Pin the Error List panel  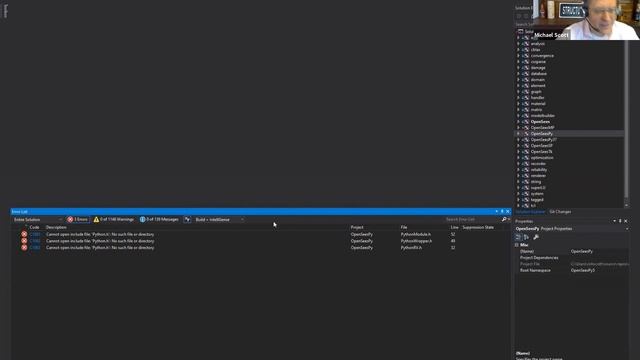tap(502, 211)
